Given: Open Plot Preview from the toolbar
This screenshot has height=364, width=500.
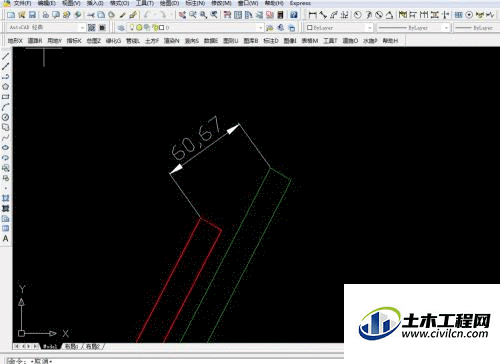Looking at the screenshot, I should tap(56, 15).
